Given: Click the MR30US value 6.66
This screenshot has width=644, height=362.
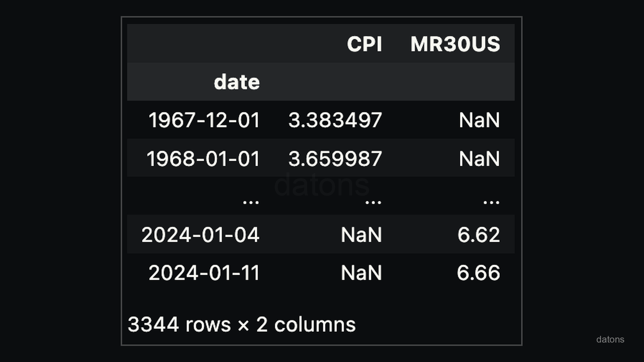Looking at the screenshot, I should pyautogui.click(x=478, y=273).
